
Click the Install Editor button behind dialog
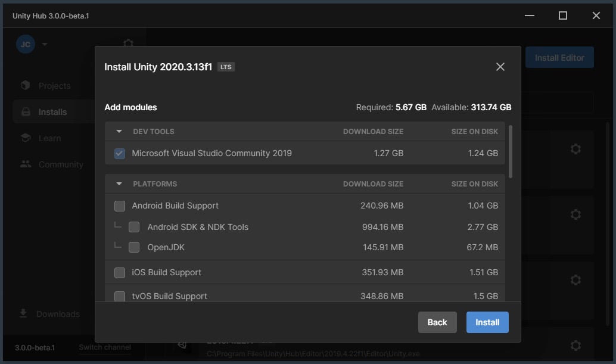[559, 58]
